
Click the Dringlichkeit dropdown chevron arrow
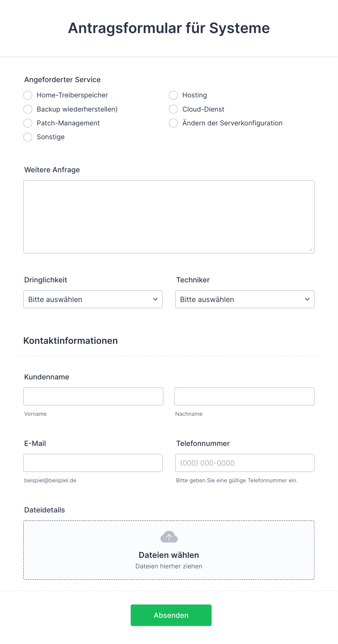click(155, 299)
